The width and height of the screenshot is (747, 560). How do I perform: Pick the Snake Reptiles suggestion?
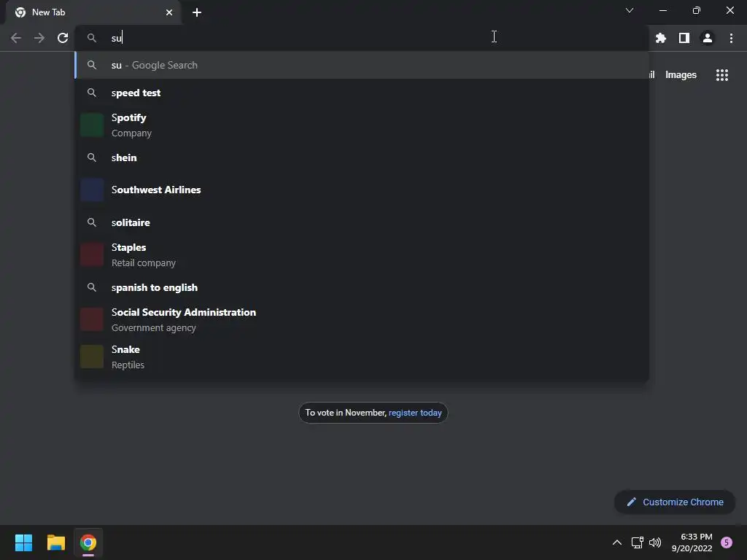[x=362, y=357]
